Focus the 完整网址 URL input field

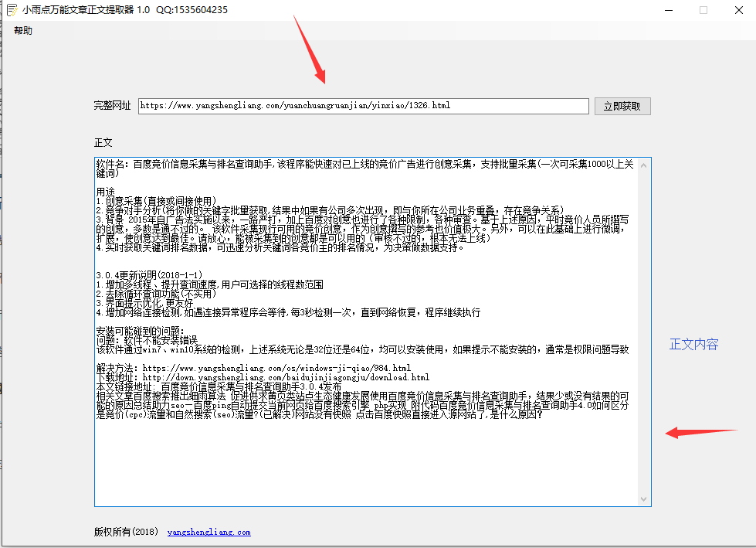click(363, 106)
